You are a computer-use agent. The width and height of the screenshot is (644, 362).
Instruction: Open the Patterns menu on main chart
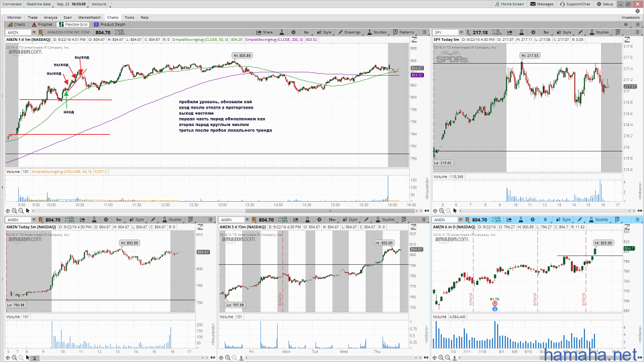(404, 32)
